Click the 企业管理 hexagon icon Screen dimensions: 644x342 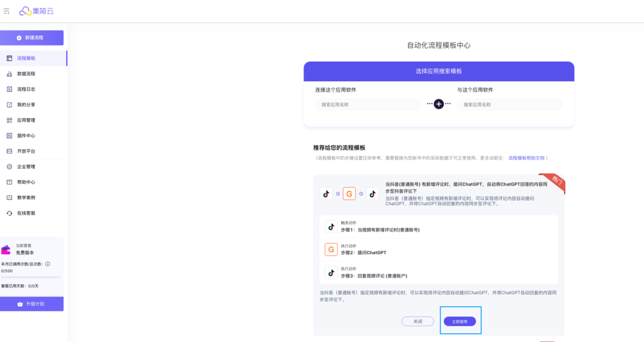10,167
